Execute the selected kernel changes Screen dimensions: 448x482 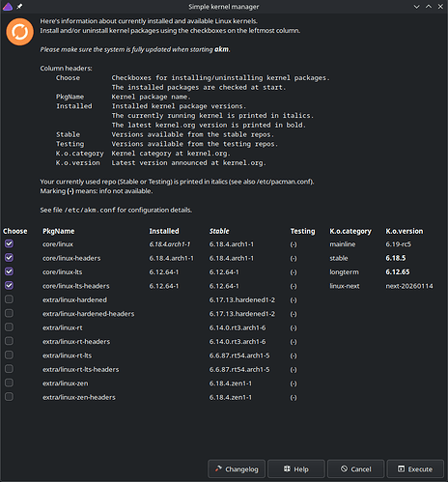(x=415, y=468)
